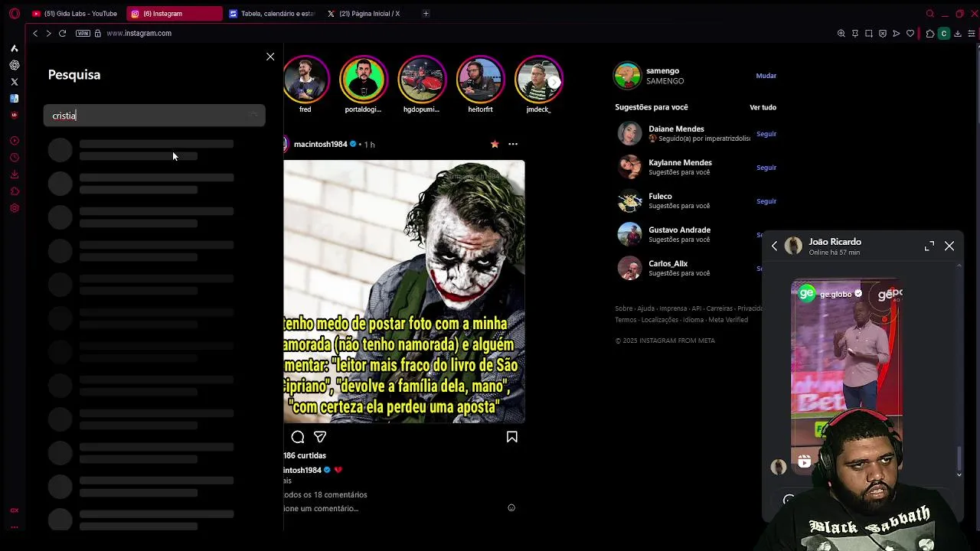Open the ad blocker shield icon
The height and width of the screenshot is (551, 980).
[883, 34]
